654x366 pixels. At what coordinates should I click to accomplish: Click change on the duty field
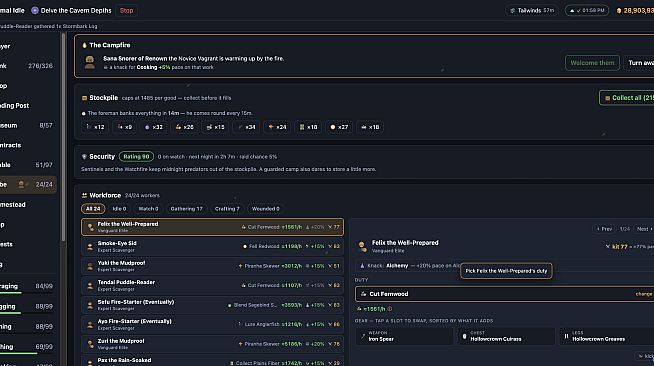point(644,294)
